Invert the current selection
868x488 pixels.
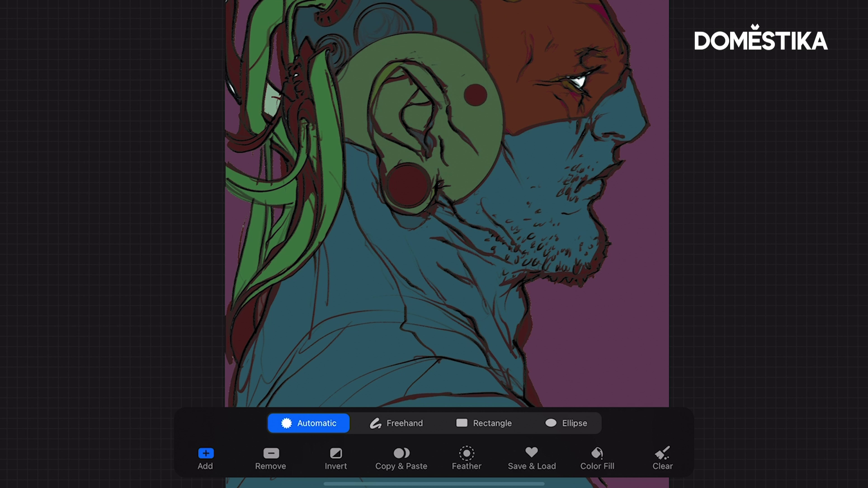click(336, 459)
